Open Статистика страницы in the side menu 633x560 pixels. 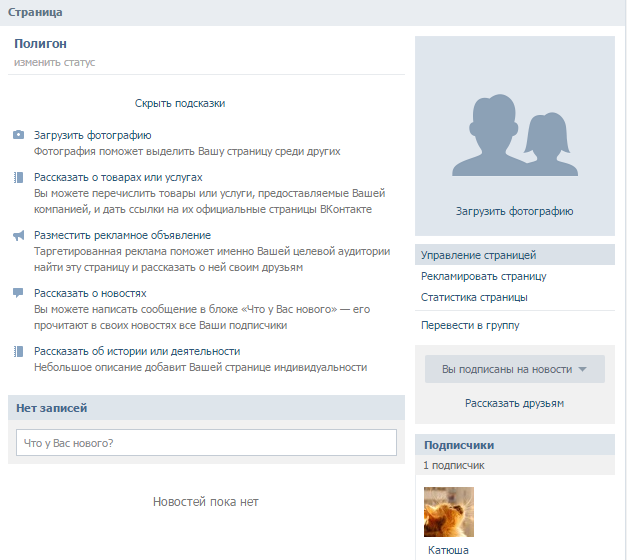click(x=474, y=297)
